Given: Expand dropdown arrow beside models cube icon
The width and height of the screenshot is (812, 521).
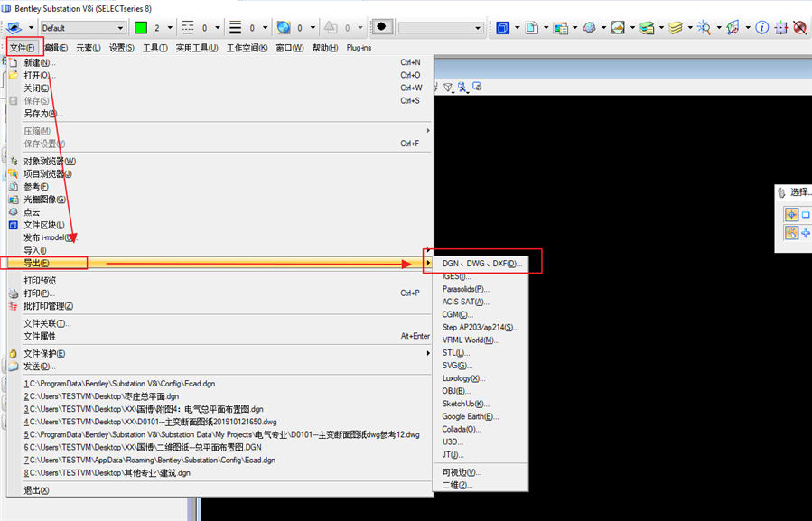Looking at the screenshot, I should point(517,27).
